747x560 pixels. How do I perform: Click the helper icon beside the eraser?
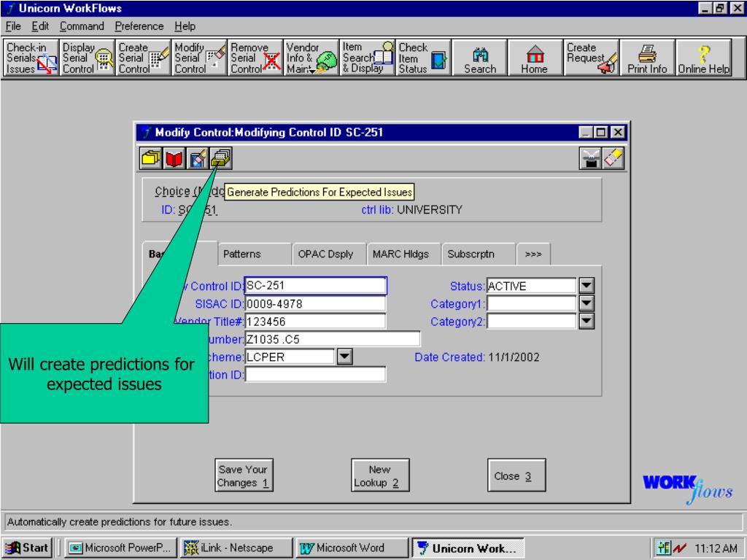coord(590,158)
